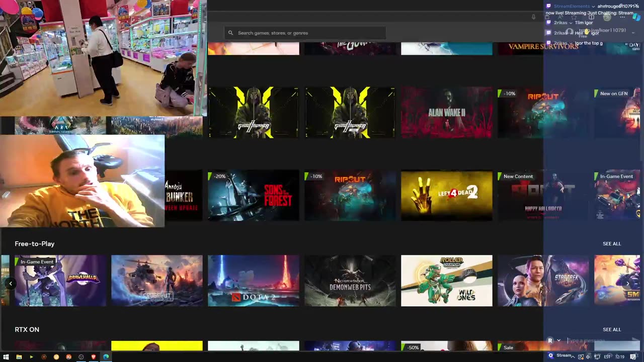The image size is (644, 362).
Task: Open the browser three-dots menu
Action: point(621,17)
